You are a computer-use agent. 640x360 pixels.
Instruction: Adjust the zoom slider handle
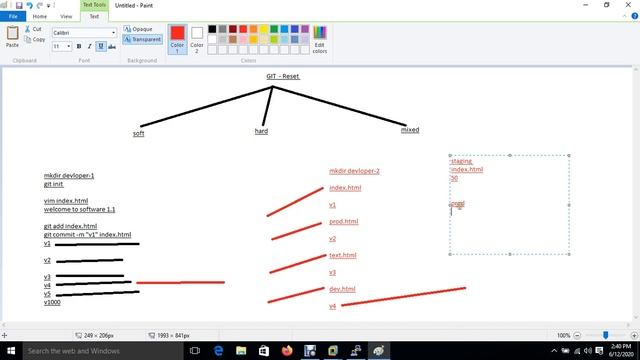(606, 335)
